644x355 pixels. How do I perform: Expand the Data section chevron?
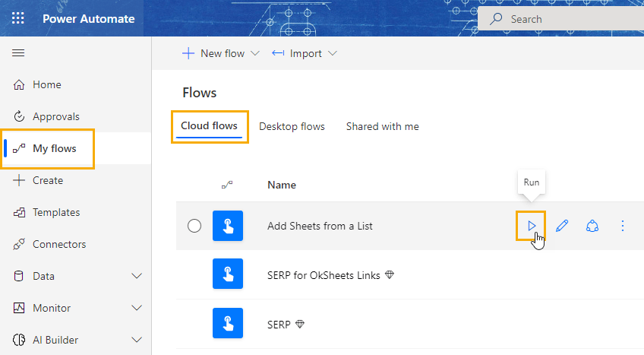tap(137, 276)
